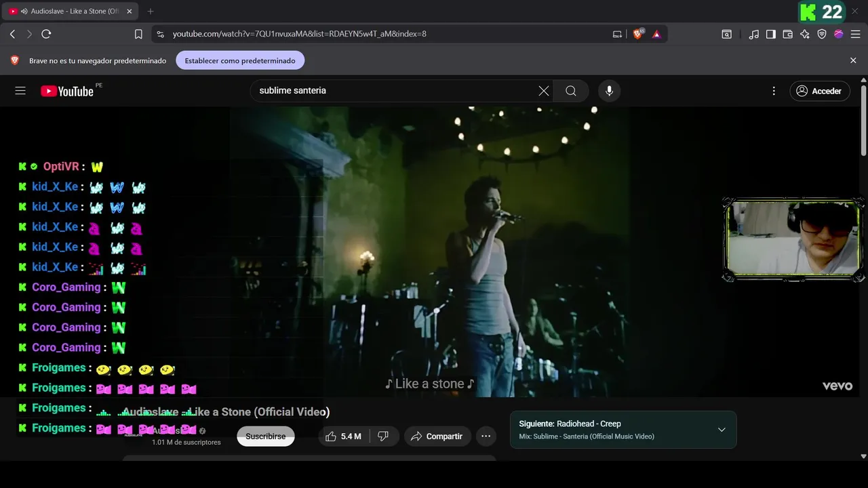Screen dimensions: 868x488
Task: Click the address bar URL
Action: pos(299,34)
